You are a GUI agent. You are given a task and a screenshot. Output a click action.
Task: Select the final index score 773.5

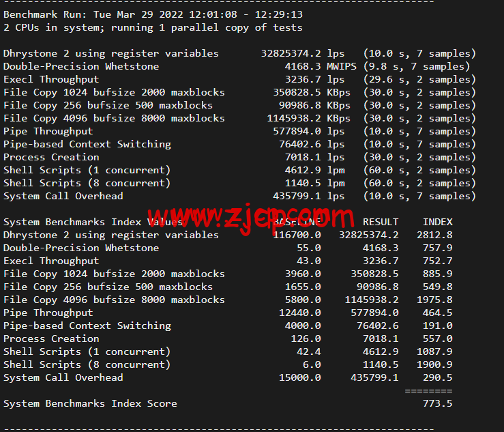(x=437, y=404)
